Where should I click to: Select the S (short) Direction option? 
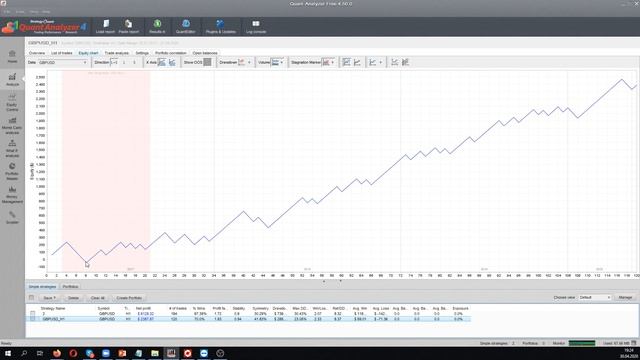tap(134, 62)
